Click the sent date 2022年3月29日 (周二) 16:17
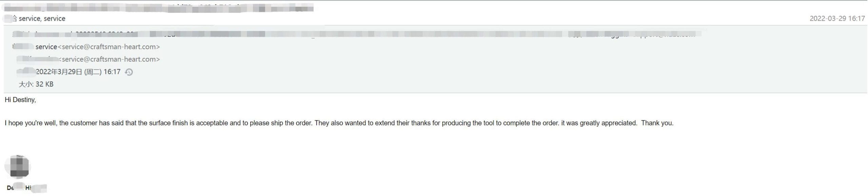The image size is (868, 196). (78, 72)
